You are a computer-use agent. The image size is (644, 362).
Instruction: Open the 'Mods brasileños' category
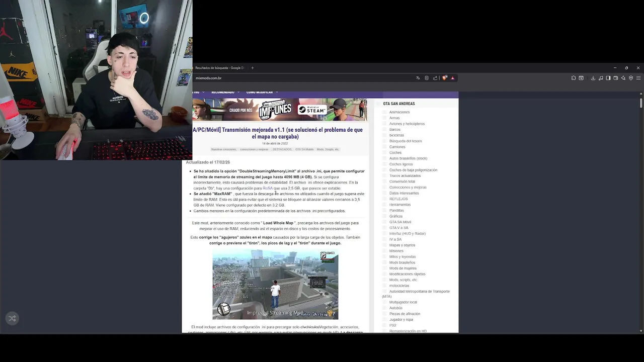402,262
